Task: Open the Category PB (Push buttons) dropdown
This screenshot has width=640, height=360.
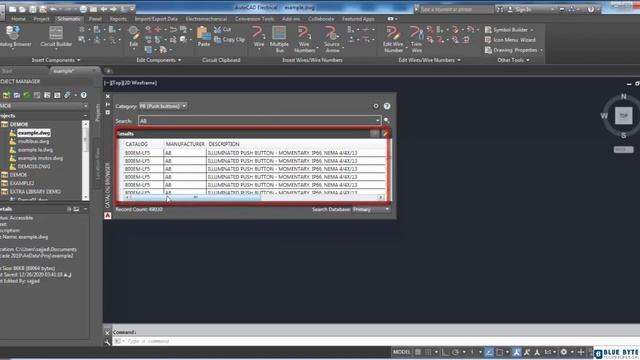Action: pyautogui.click(x=162, y=106)
